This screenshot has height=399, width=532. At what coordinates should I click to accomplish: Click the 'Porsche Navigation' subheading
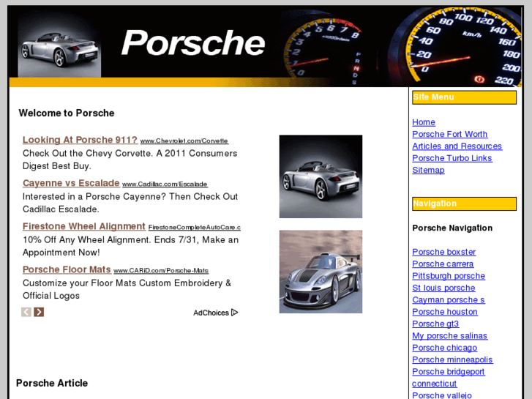(x=452, y=228)
